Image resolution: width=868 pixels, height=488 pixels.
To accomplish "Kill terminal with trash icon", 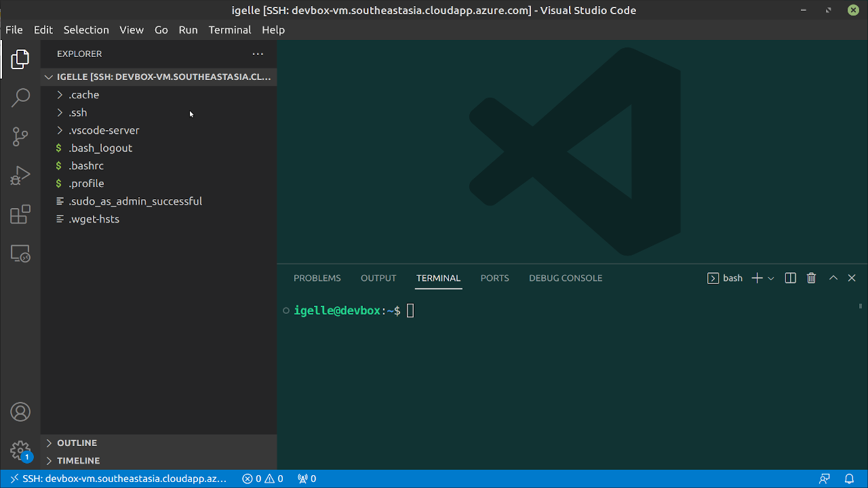I will pyautogui.click(x=811, y=278).
